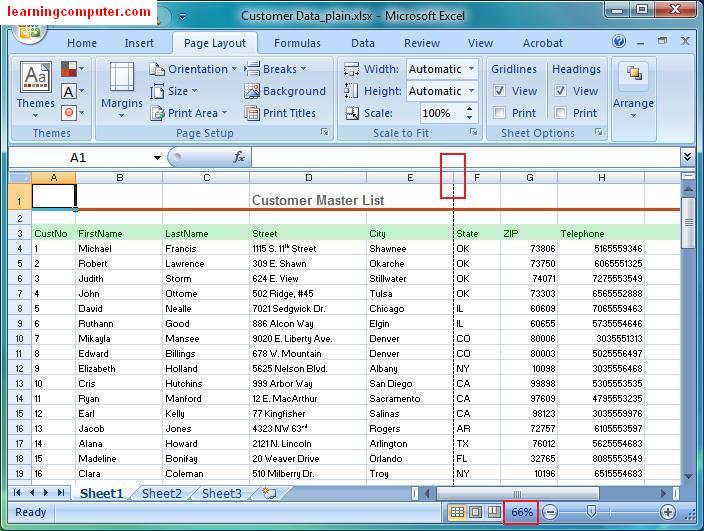Expand the Size dropdown arrow
This screenshot has width=704, height=531.
(194, 91)
